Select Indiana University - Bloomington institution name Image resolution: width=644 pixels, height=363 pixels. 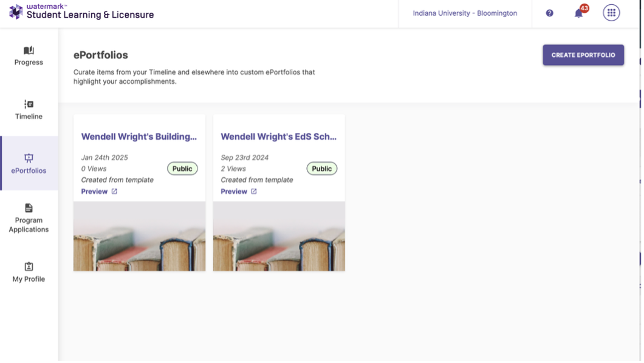[465, 13]
